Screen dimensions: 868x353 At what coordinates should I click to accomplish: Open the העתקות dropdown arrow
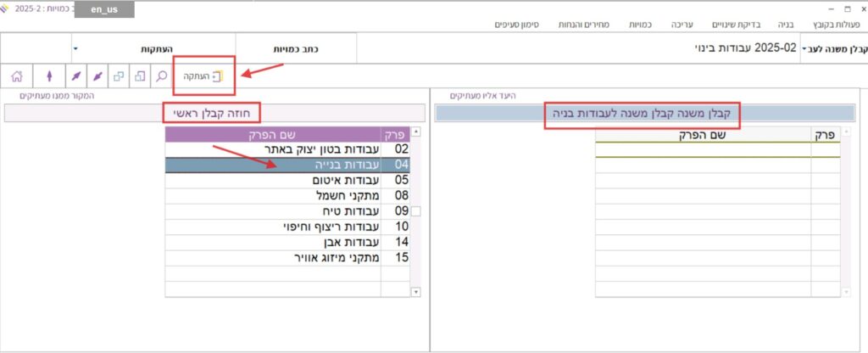[75, 49]
